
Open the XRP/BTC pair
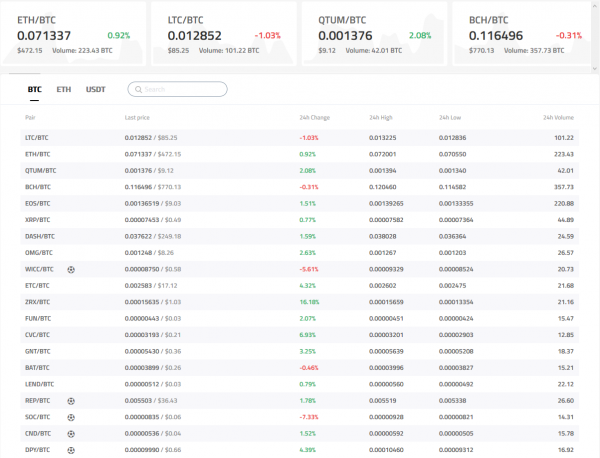click(x=38, y=220)
